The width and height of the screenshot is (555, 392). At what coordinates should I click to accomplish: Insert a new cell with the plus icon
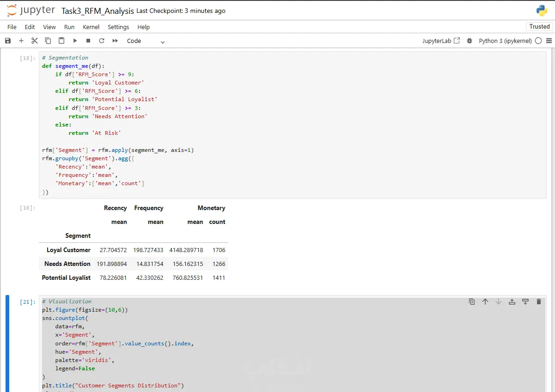point(21,41)
